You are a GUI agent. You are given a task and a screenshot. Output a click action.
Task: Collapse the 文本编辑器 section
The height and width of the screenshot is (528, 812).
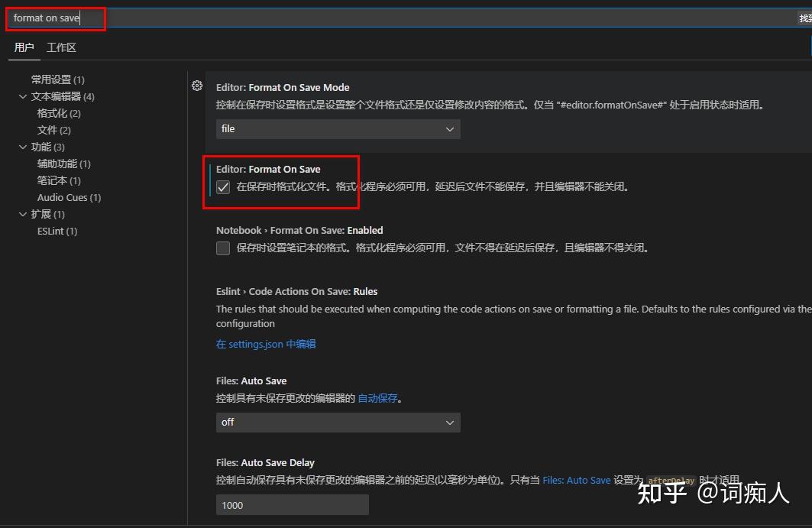[x=23, y=96]
